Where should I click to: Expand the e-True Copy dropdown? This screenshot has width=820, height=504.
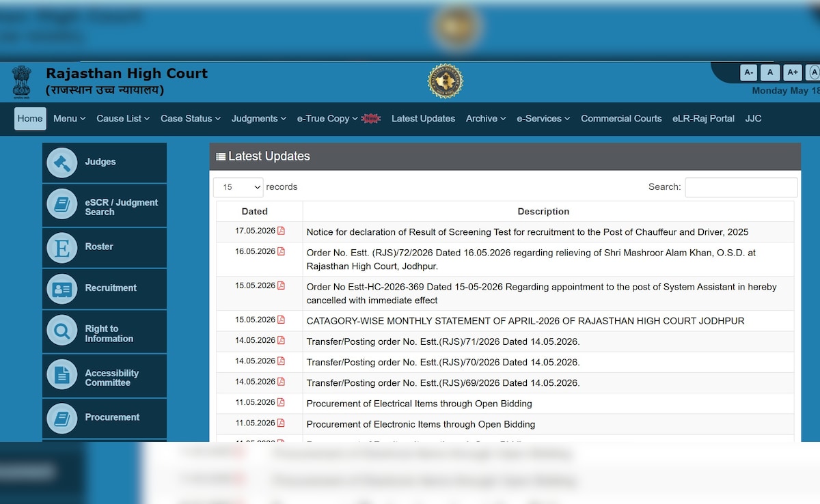327,118
